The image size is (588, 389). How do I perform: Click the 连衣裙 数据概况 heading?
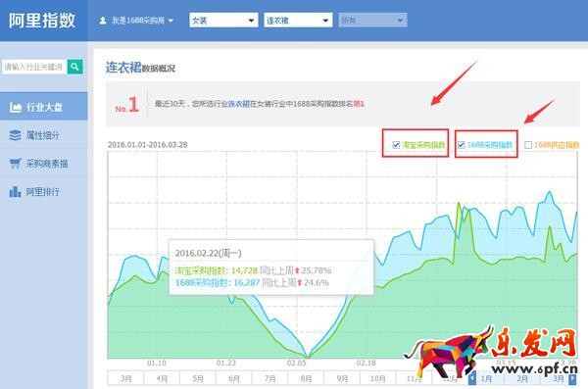pos(140,68)
